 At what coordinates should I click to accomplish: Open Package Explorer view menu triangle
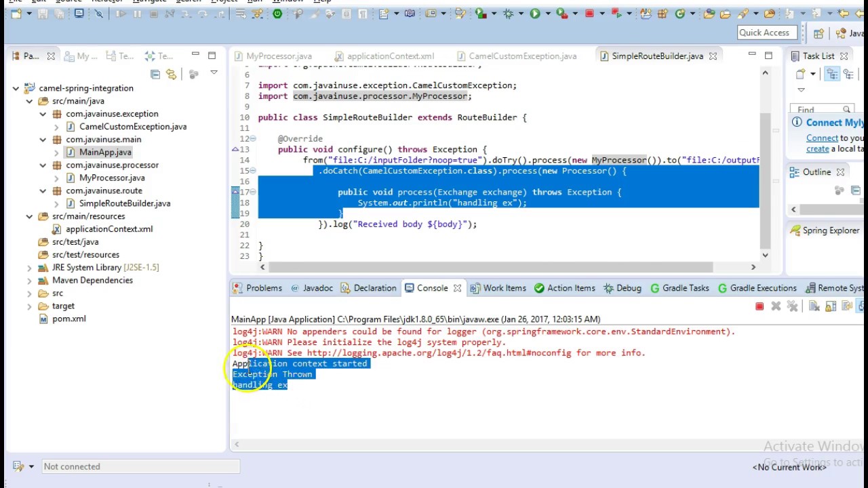click(x=214, y=73)
